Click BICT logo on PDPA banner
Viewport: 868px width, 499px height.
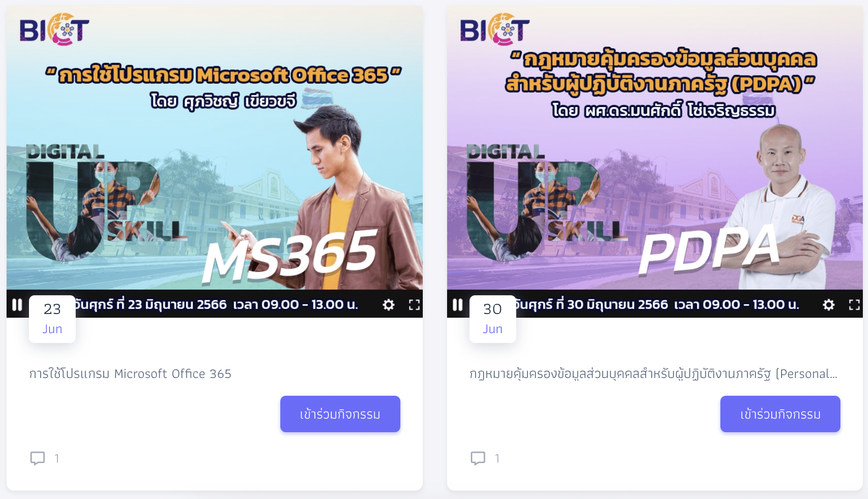coord(495,29)
